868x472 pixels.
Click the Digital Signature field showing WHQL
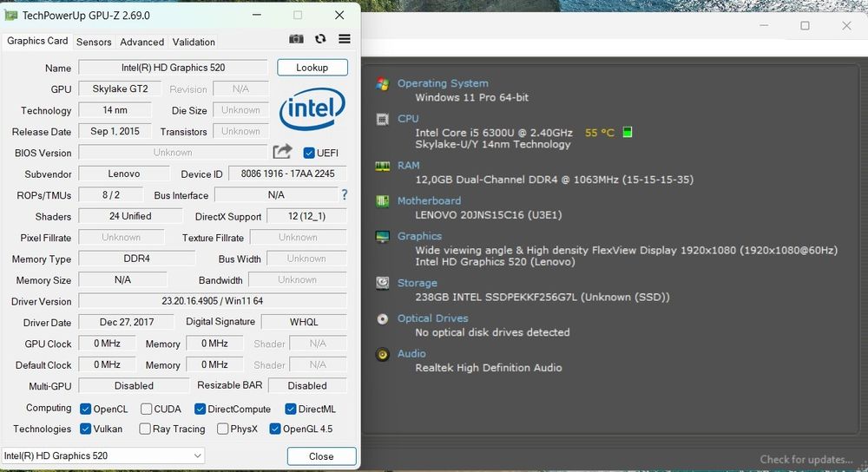point(304,322)
